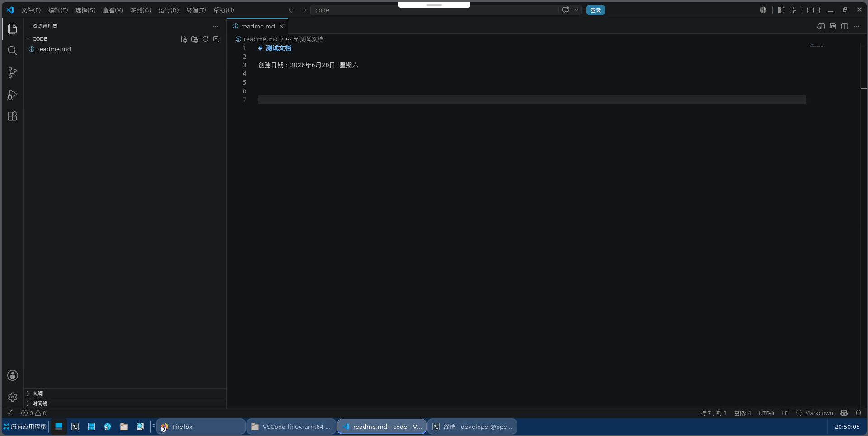Image resolution: width=868 pixels, height=436 pixels.
Task: Open the 终端(T) menu
Action: point(196,10)
